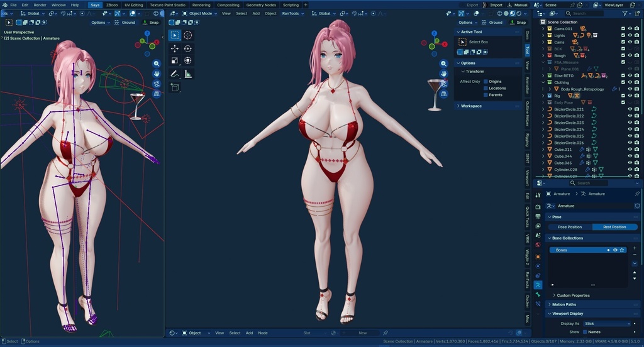Enable Locations affect-only checkbox
This screenshot has width=644, height=347.
click(486, 88)
